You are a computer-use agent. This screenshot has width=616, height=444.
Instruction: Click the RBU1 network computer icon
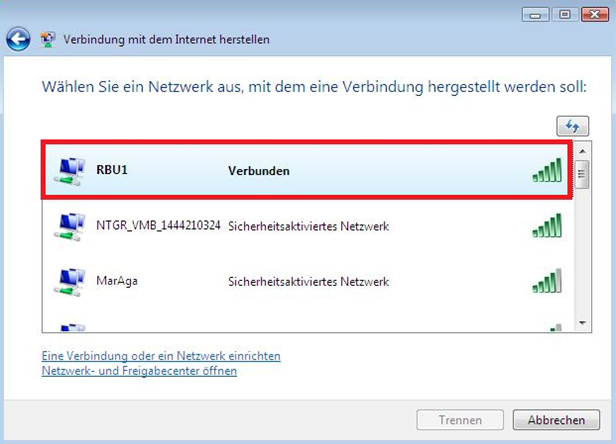70,171
